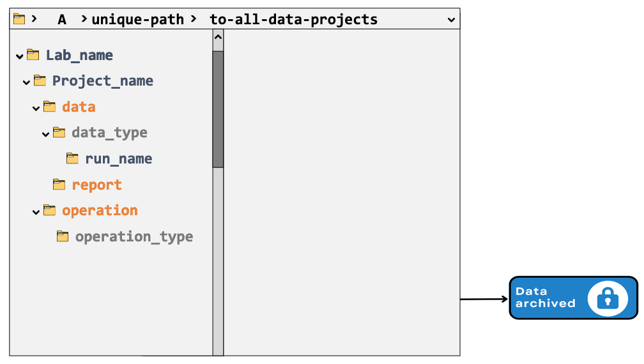Click the Project_name folder icon

[40, 81]
